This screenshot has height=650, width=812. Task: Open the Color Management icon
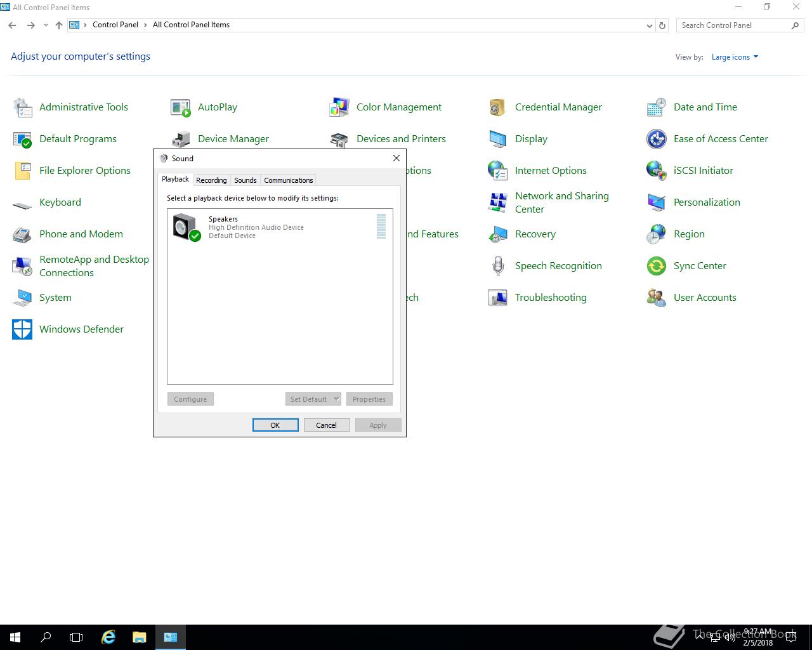pos(339,107)
